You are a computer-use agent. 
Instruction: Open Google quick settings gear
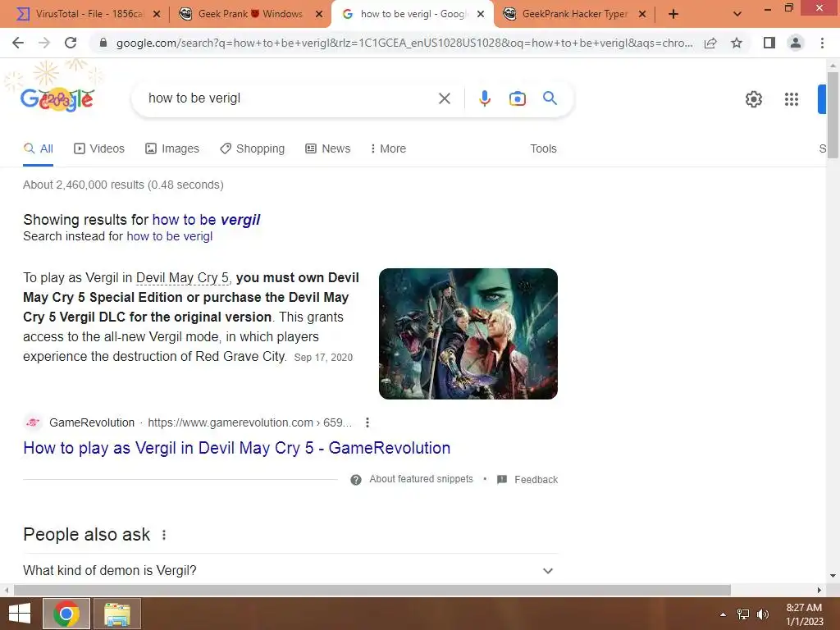(754, 99)
